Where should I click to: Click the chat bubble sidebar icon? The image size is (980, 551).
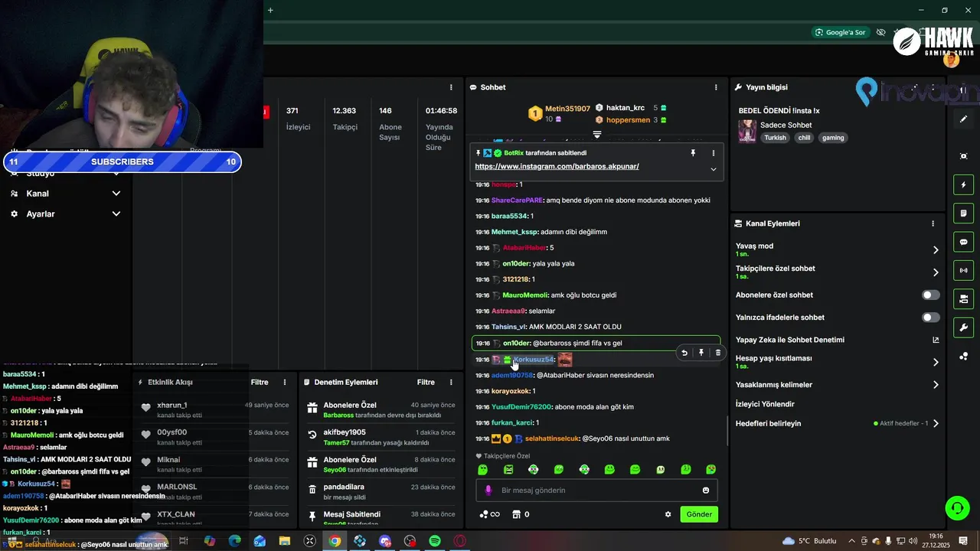coord(963,242)
